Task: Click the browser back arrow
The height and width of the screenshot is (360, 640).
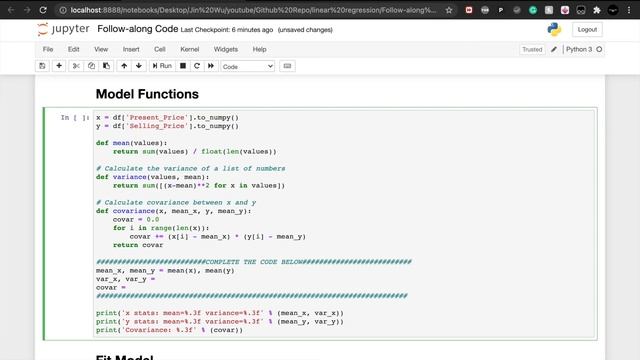Action: pyautogui.click(x=11, y=10)
